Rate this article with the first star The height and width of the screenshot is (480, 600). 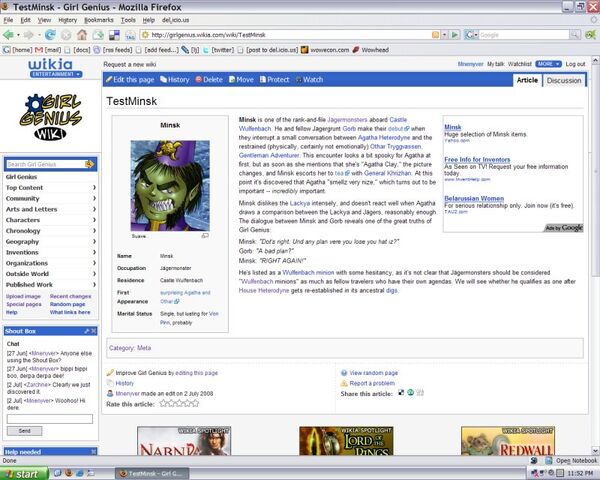point(163,403)
